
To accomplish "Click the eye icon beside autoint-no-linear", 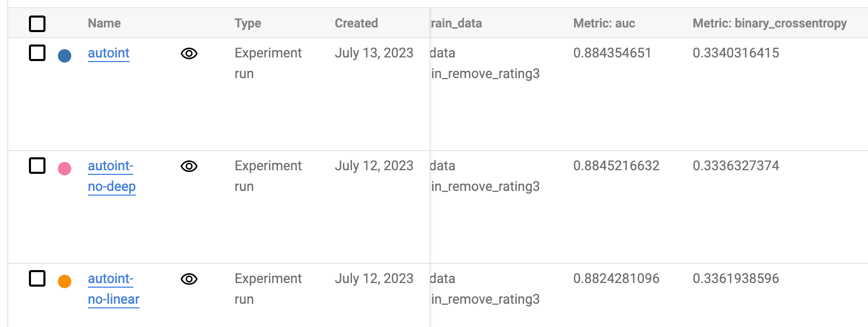I will click(x=189, y=278).
